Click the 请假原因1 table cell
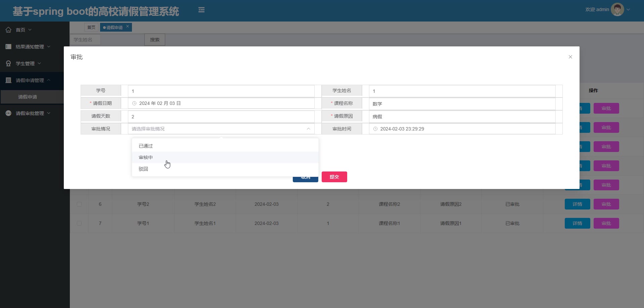Screen dimensions: 644x308 (451, 223)
